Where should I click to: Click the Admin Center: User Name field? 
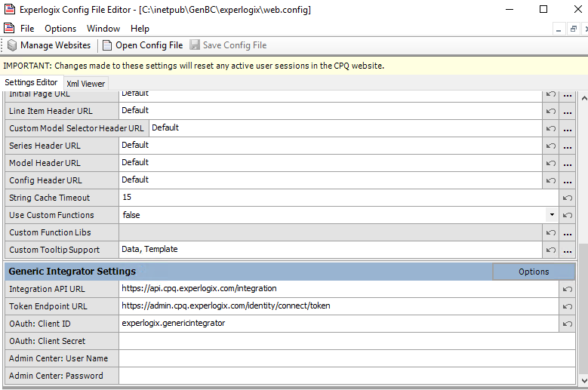coord(347,358)
